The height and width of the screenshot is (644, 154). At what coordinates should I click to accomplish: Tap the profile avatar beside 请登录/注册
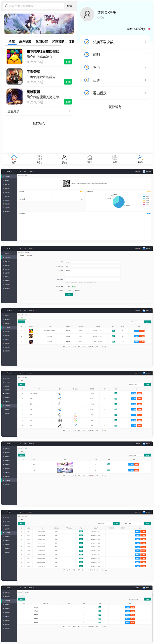(87, 15)
